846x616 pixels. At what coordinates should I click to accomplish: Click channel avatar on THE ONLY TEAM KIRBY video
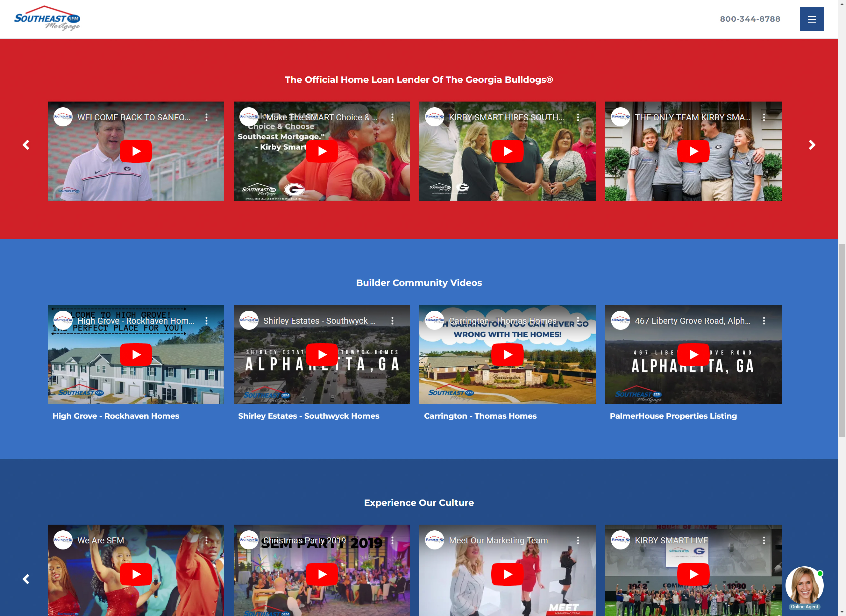620,117
